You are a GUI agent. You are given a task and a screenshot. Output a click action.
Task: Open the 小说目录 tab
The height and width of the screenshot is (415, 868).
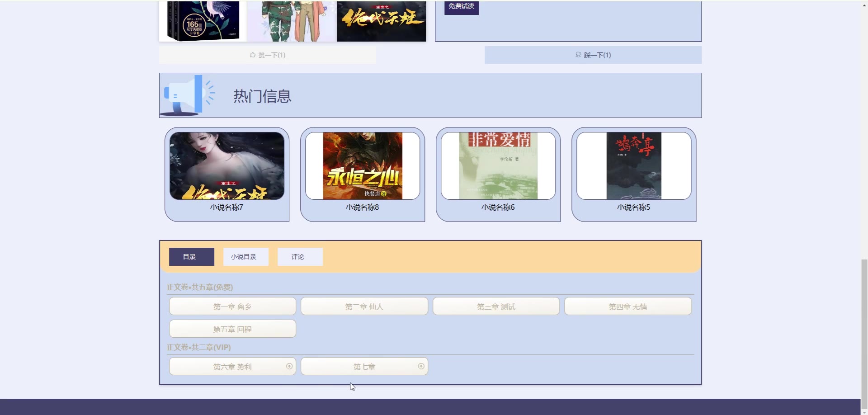[x=246, y=257]
